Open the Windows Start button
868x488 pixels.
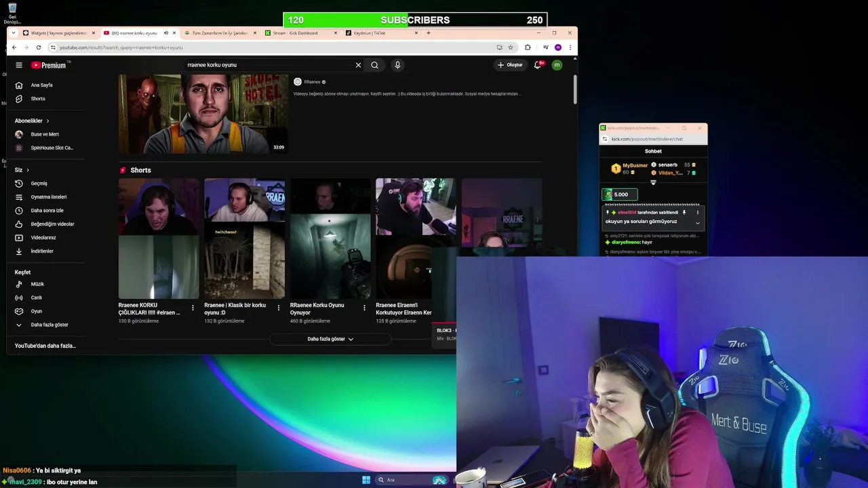366,480
